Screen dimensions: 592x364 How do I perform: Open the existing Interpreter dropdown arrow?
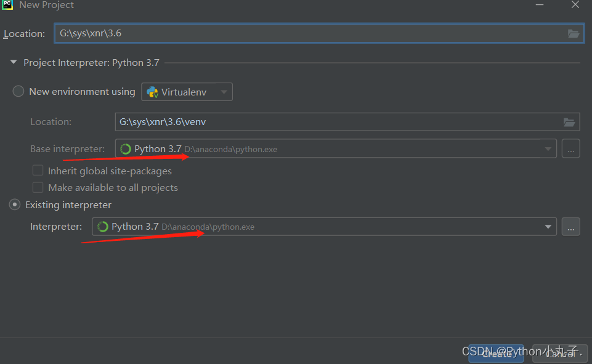coord(548,227)
